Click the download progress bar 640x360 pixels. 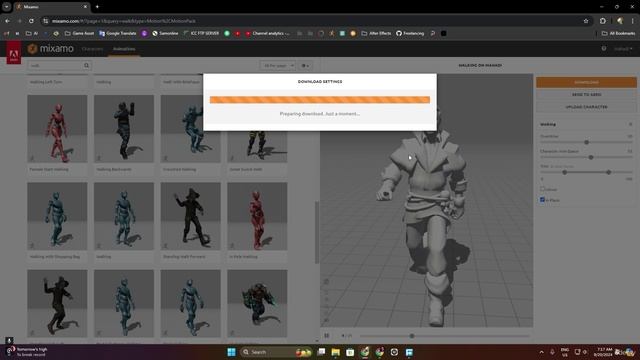(320, 100)
